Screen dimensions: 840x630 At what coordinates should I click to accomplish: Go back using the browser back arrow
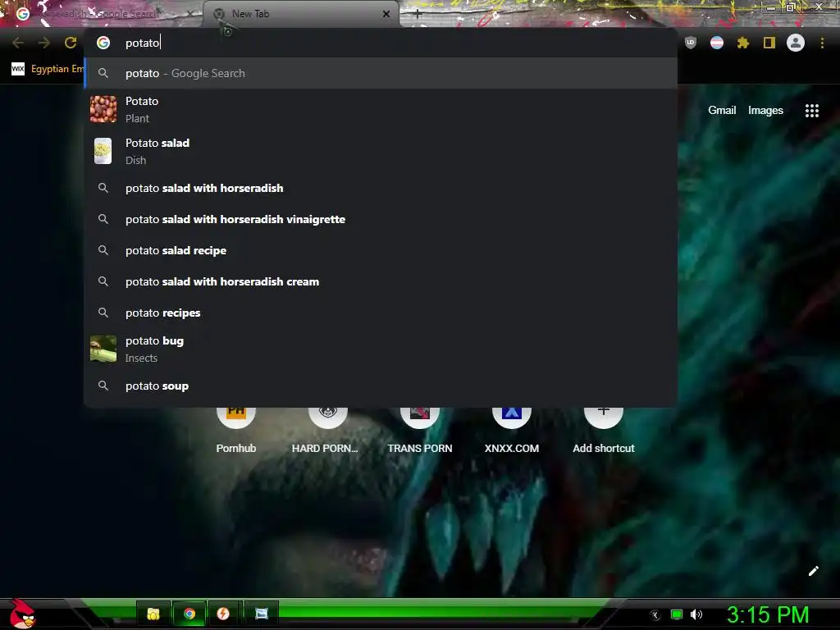pos(18,43)
